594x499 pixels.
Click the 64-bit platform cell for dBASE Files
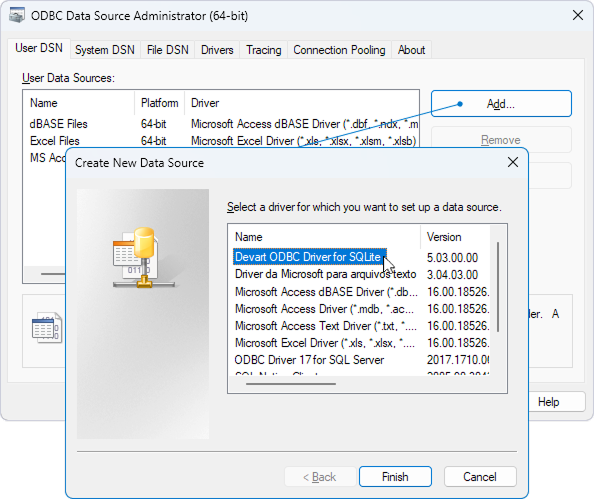(x=153, y=124)
